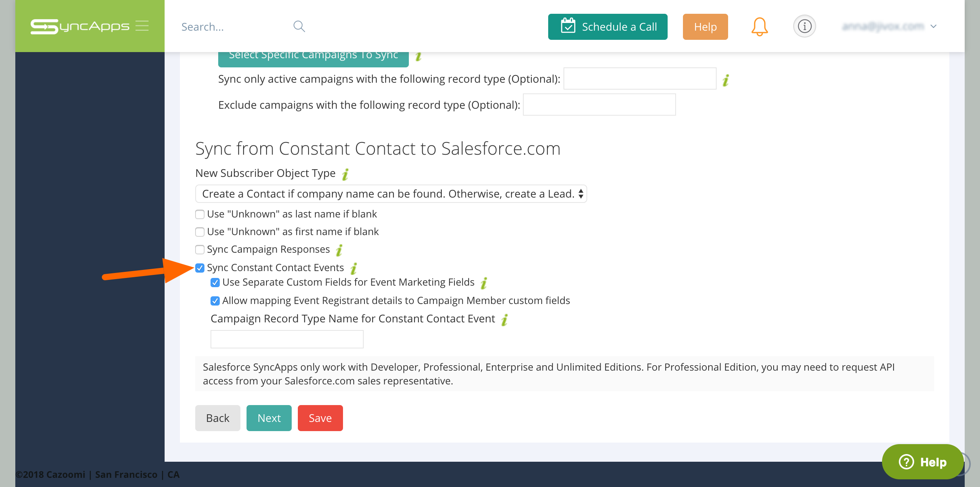Uncheck Allow mapping Event Registrant details
This screenshot has height=487, width=980.
click(x=215, y=301)
